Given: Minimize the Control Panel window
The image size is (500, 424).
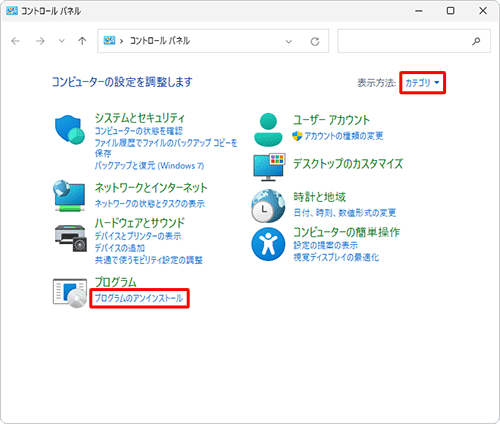Looking at the screenshot, I should coord(419,11).
